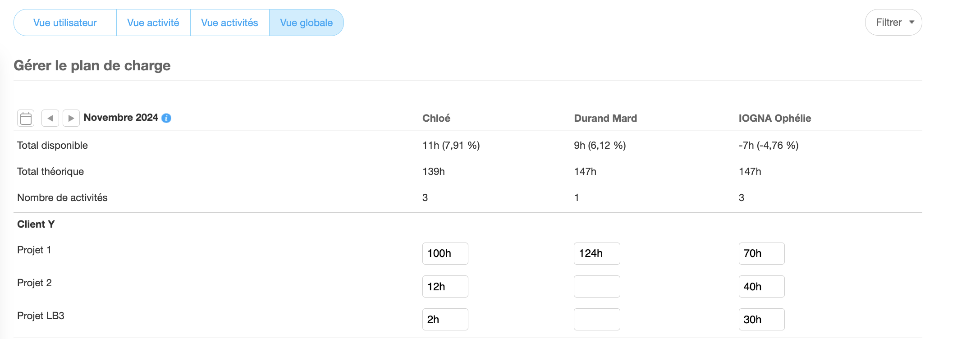
Task: Open the calendar date picker icon
Action: (x=26, y=118)
